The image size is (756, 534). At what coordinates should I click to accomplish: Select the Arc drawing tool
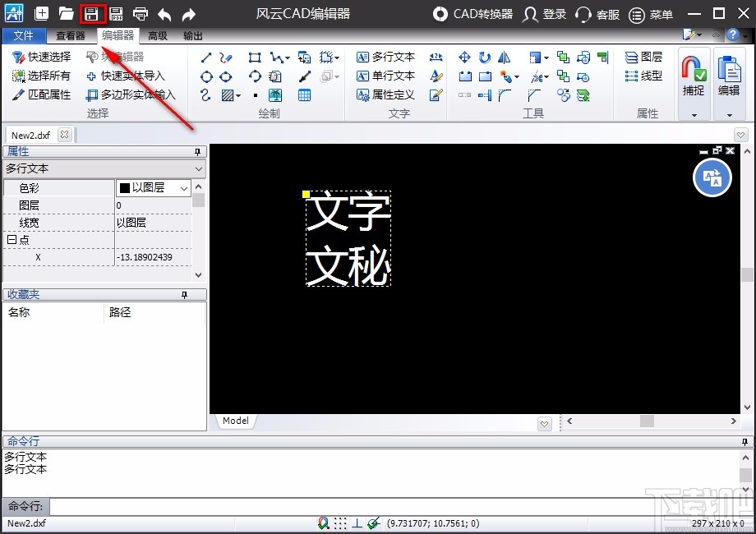(x=255, y=76)
